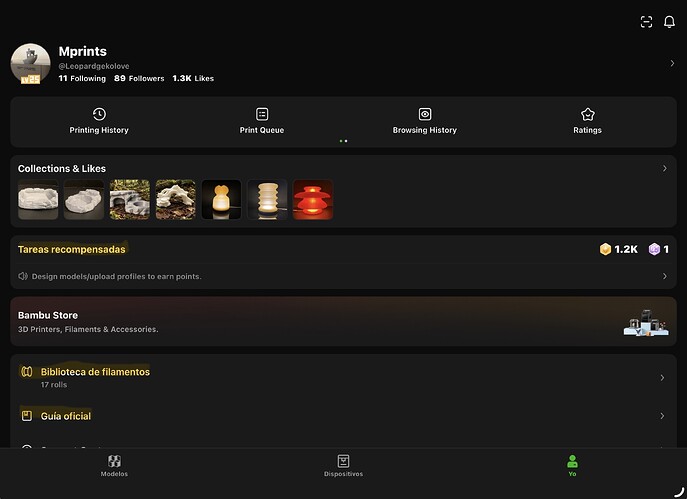Tap the @Leopardgekolove username
687x499 pixels.
pyautogui.click(x=94, y=66)
